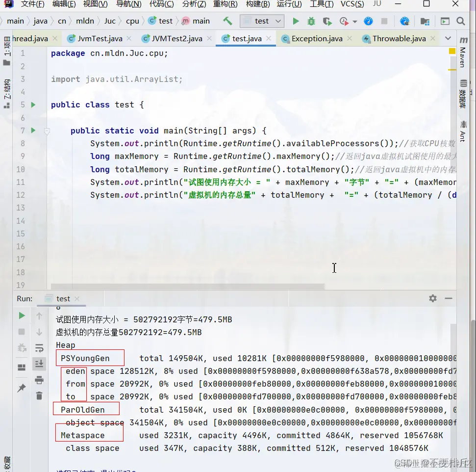Click the Run panel stop square
Viewport: 476px width, 472px height.
[22, 332]
